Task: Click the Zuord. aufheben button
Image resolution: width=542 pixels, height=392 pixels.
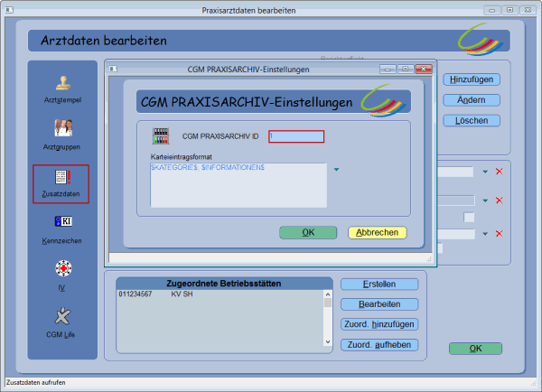Action: (379, 344)
